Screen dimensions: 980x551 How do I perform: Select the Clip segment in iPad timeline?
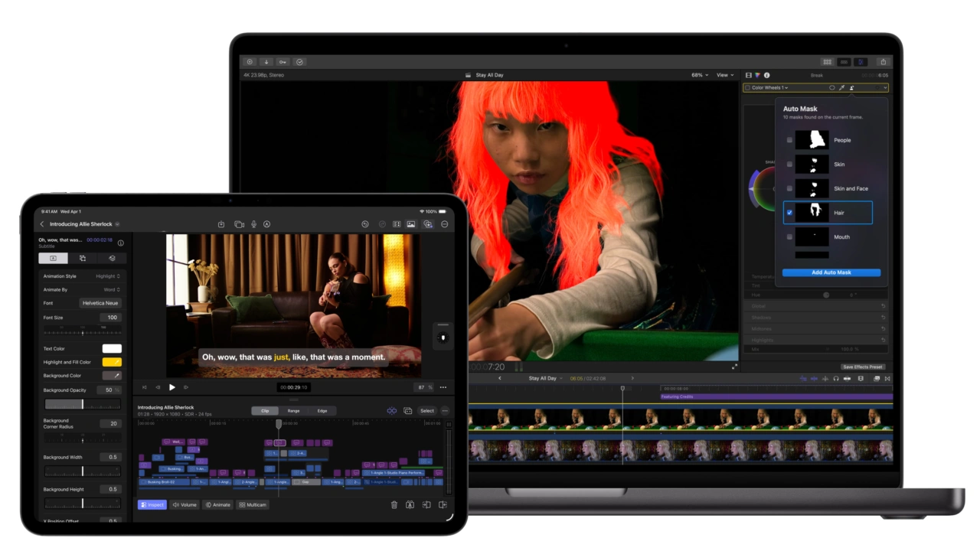click(x=265, y=411)
